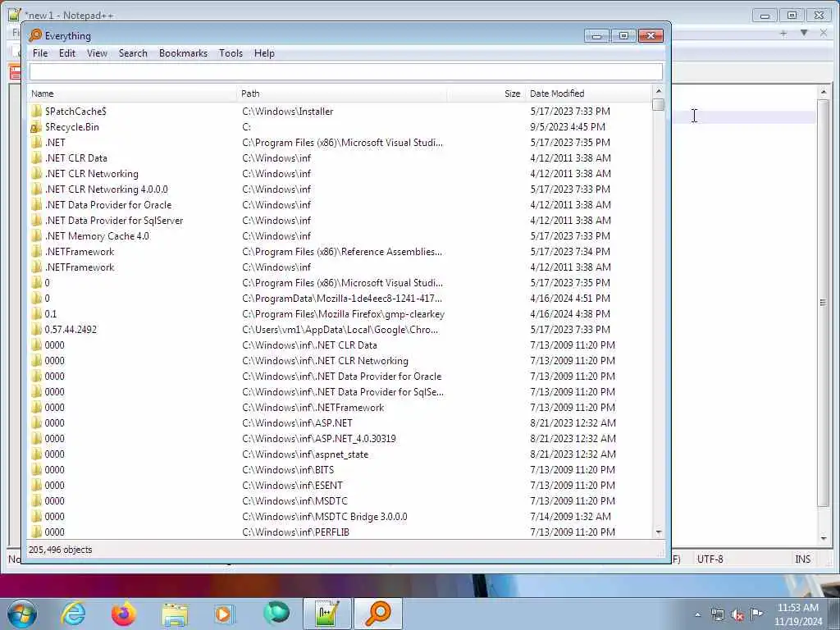840x630 pixels.
Task: Select the .NET Memory Cache 4.0 folder icon
Action: coord(36,235)
